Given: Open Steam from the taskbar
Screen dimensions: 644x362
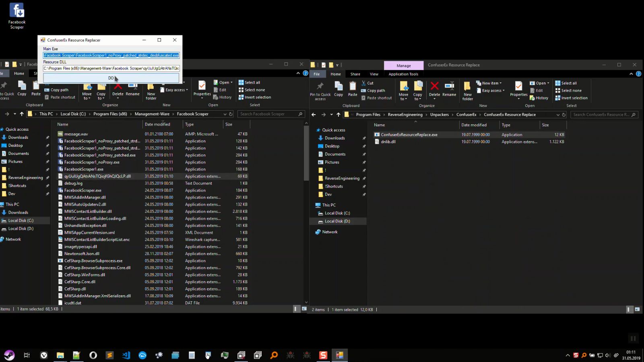Looking at the screenshot, I should 9,355.
